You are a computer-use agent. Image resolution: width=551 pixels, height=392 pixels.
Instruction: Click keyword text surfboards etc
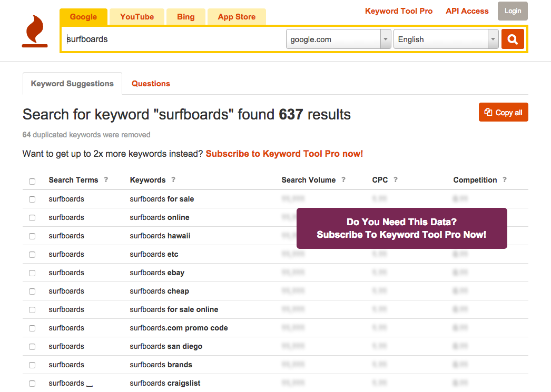(154, 254)
